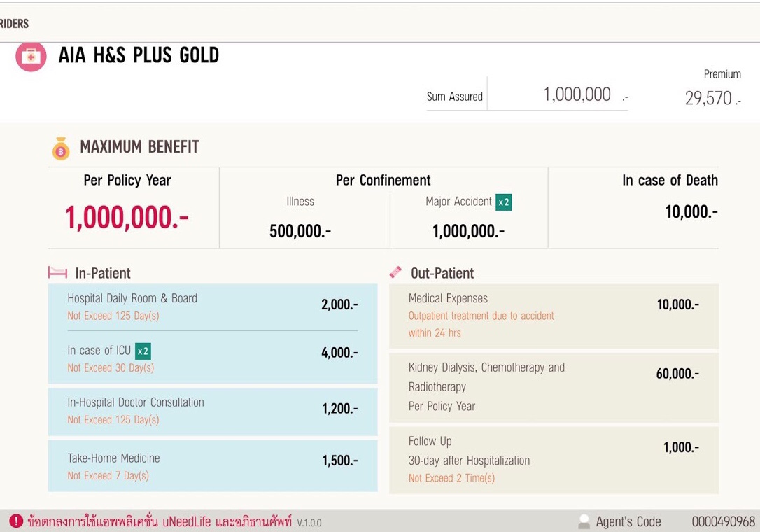Click the Take-Home Medicine benefit row

point(212,466)
